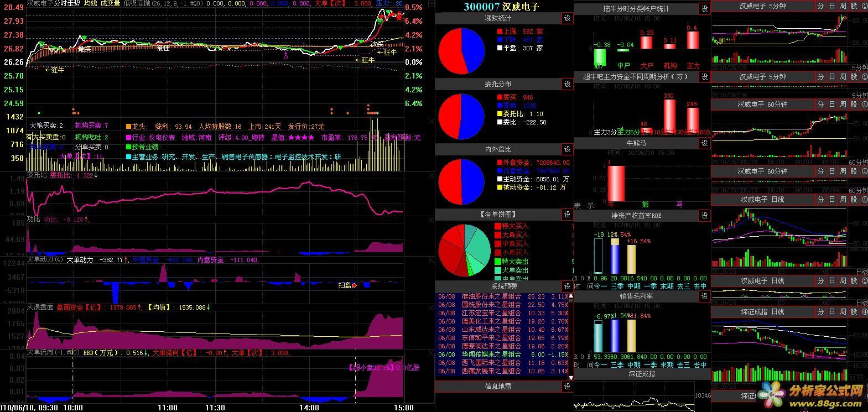The image size is (868, 412).
Task: Click white 平盘 legend swatch
Action: click(x=500, y=48)
